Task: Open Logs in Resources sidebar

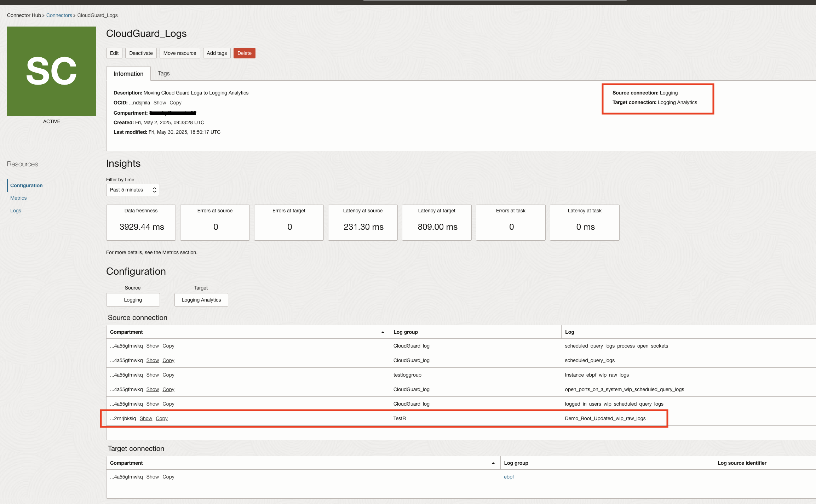Action: click(x=16, y=211)
